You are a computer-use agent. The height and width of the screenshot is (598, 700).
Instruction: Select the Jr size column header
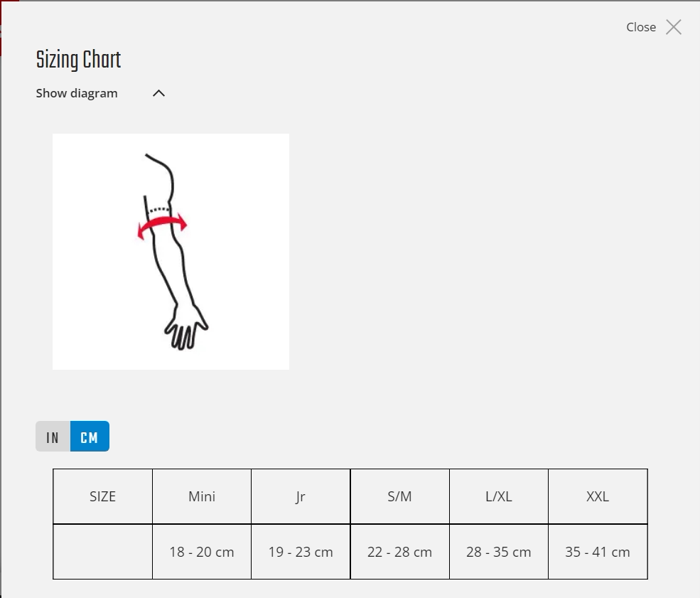301,496
